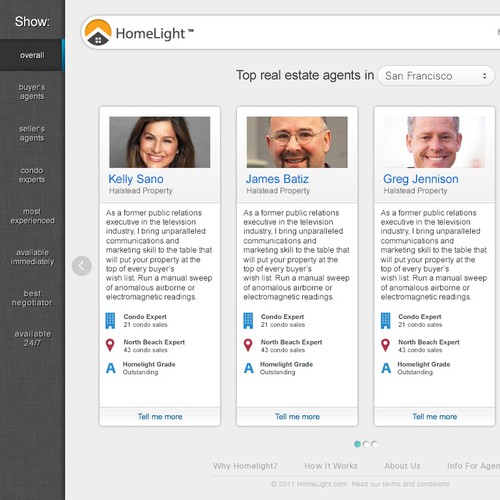Image resolution: width=500 pixels, height=500 pixels.
Task: Click Tell me more for James Batiz
Action: coord(297,417)
